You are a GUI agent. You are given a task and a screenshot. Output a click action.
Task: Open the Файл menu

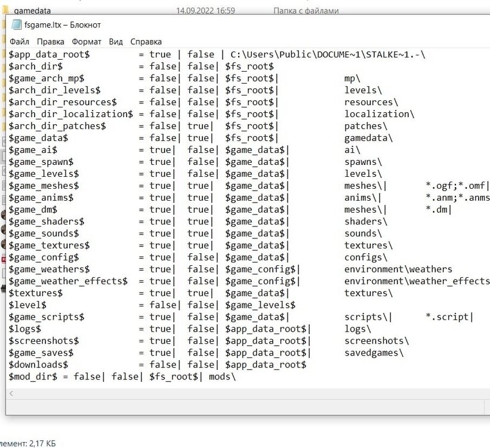pyautogui.click(x=19, y=42)
